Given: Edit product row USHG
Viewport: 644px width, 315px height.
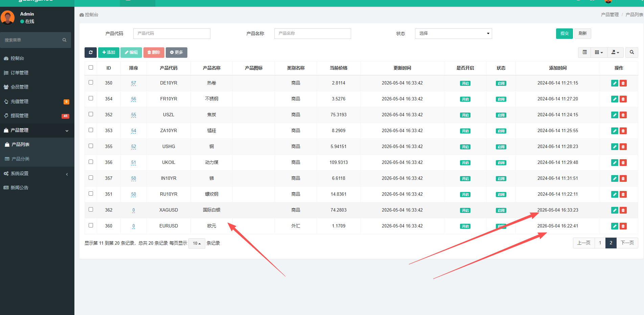Looking at the screenshot, I should [x=615, y=147].
